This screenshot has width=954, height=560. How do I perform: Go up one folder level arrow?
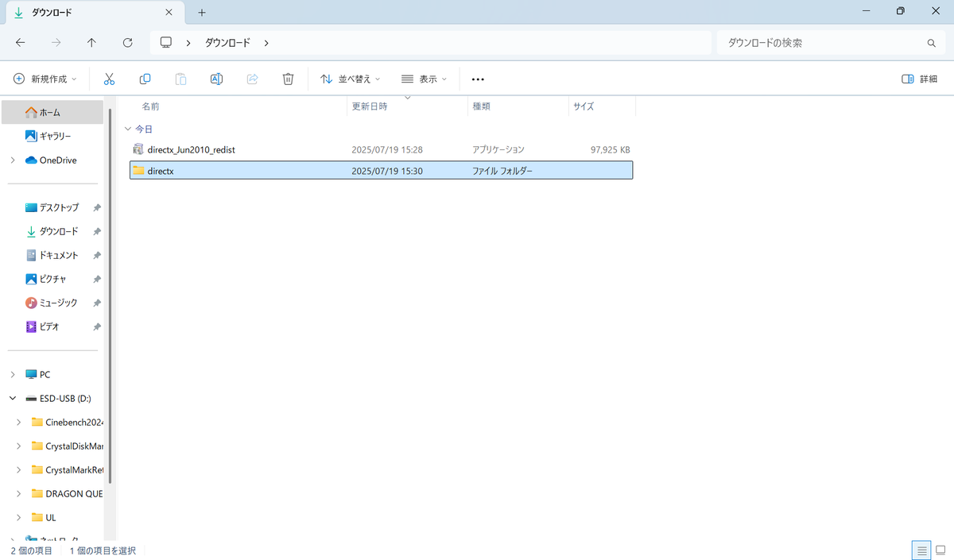(91, 43)
